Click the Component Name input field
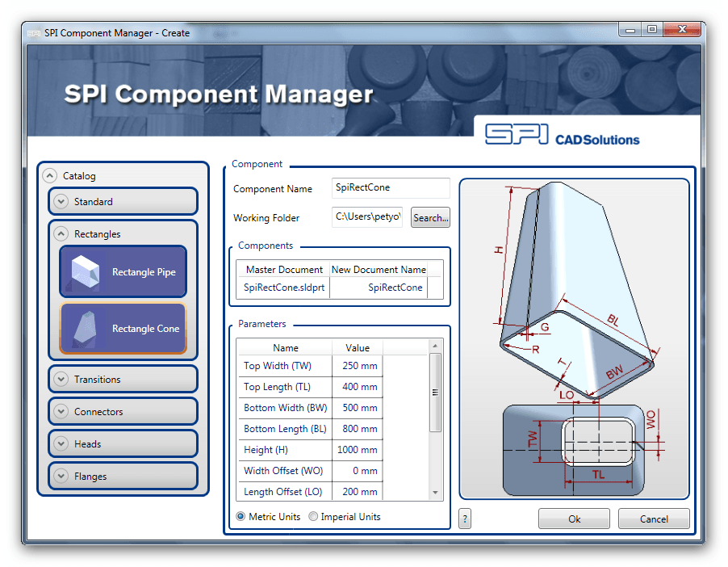The image size is (728, 567). [391, 187]
